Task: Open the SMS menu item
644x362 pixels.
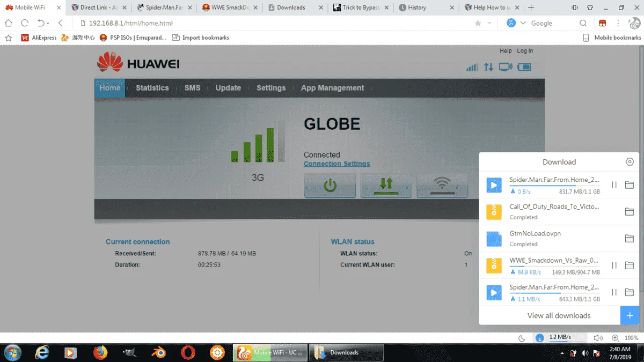Action: [x=192, y=88]
